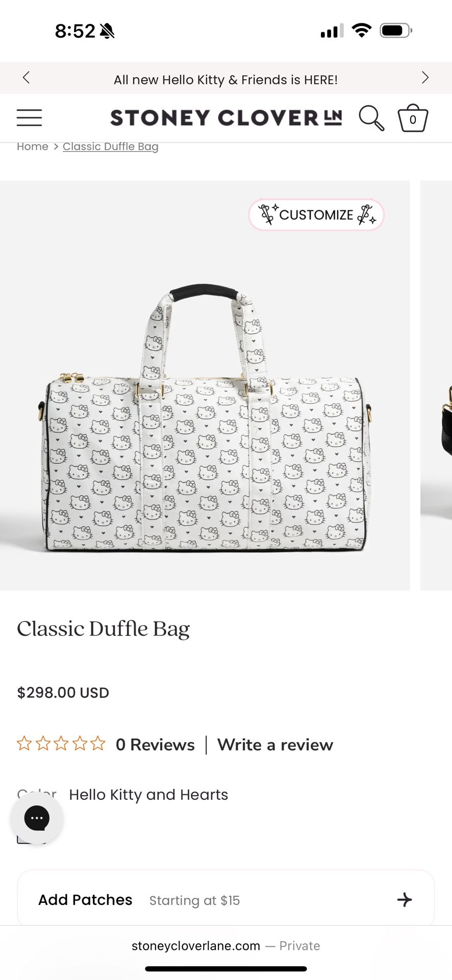Open the search magnifier icon
The height and width of the screenshot is (980, 452).
(x=371, y=118)
